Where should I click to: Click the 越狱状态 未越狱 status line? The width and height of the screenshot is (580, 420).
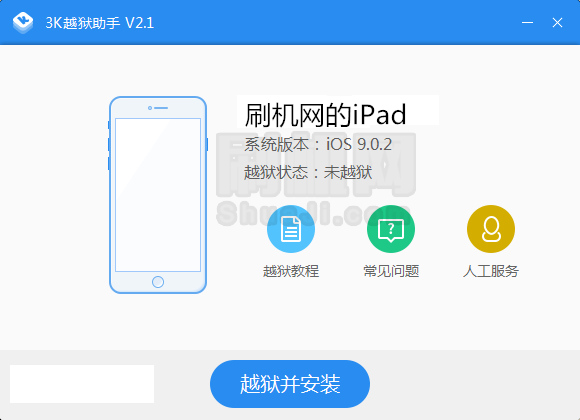click(x=308, y=172)
